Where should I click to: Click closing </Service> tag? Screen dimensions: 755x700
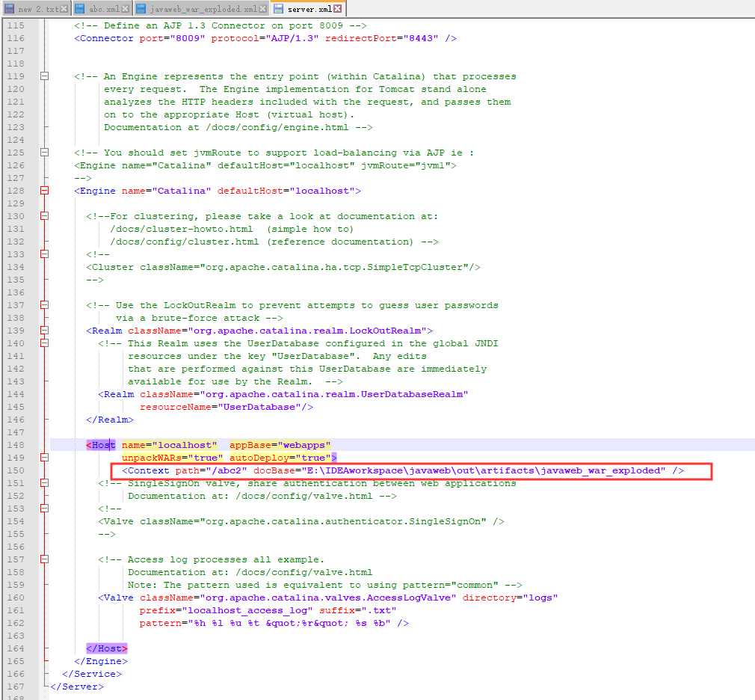tap(92, 674)
